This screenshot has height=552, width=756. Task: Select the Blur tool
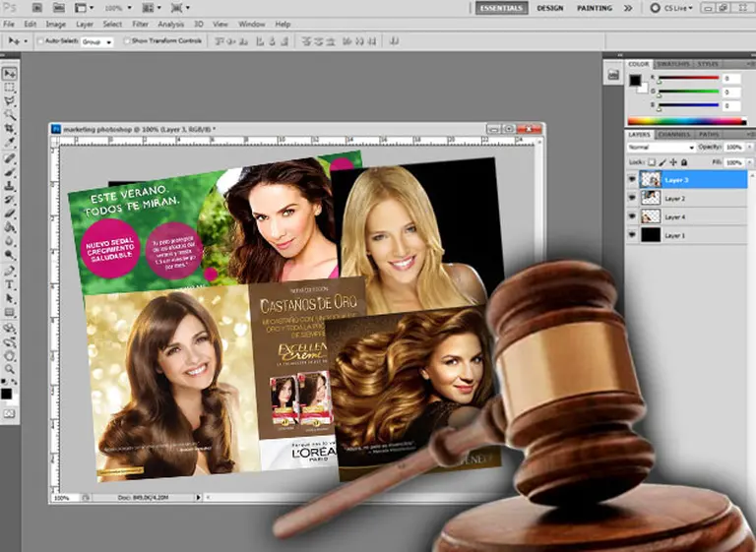point(10,240)
